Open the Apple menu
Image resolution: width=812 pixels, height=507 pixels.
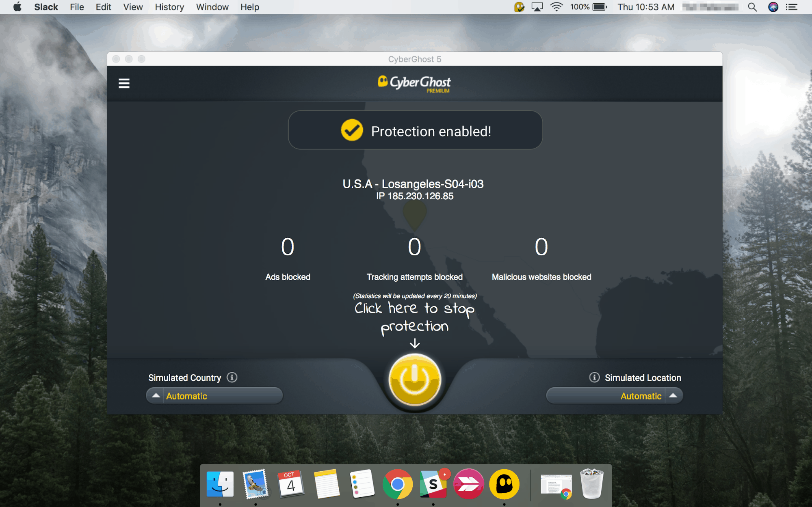pos(17,7)
